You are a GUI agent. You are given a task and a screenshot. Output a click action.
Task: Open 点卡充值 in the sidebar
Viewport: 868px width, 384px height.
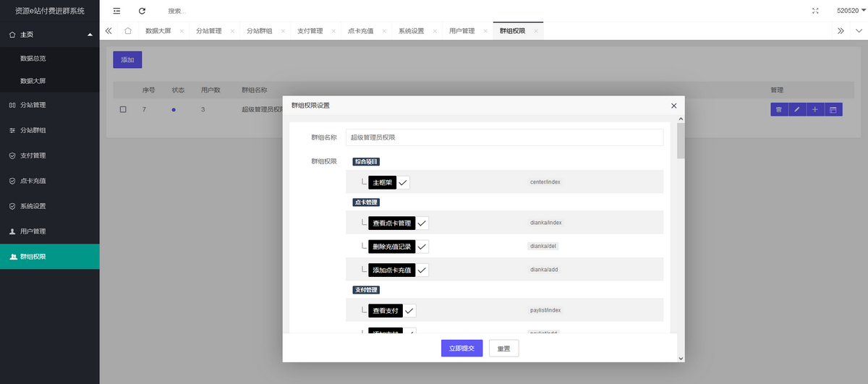[x=33, y=181]
